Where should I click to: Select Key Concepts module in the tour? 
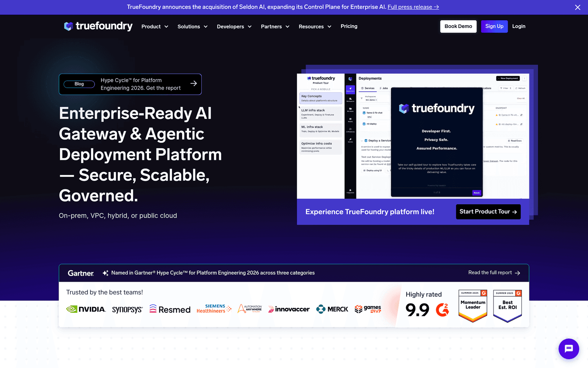[x=320, y=98]
